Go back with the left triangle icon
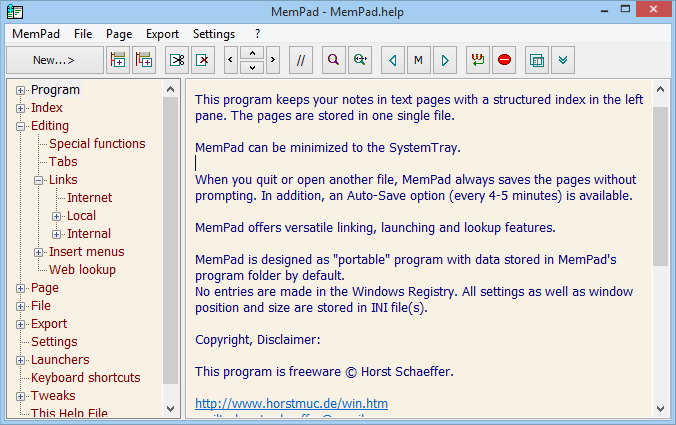 (393, 60)
